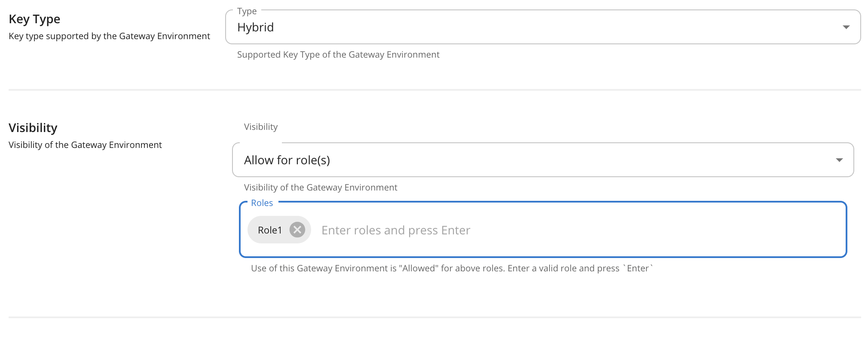Click the word 'Hybrid' in the Type field

(x=255, y=28)
